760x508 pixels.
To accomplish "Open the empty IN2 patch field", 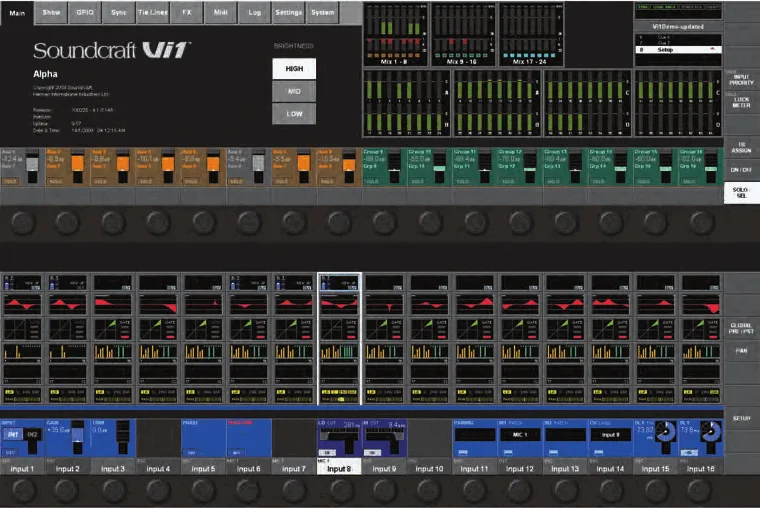I will point(565,435).
